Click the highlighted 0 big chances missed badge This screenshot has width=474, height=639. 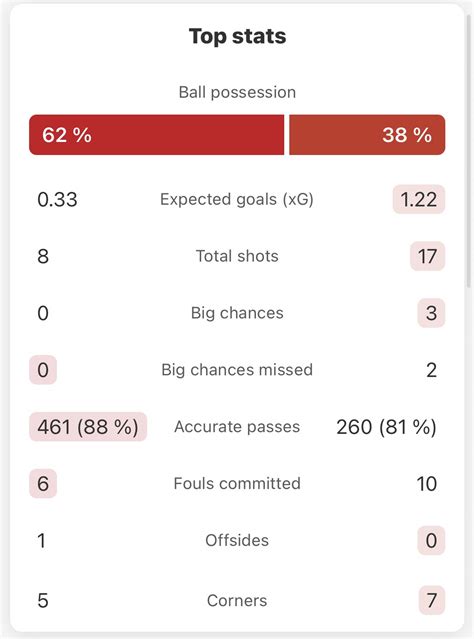(43, 370)
